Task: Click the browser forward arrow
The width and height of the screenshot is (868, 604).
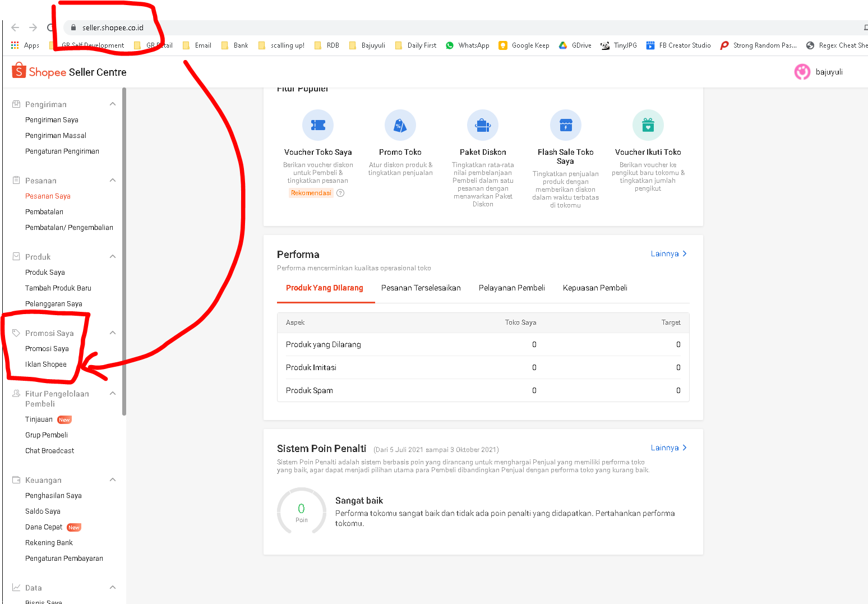Action: tap(33, 27)
